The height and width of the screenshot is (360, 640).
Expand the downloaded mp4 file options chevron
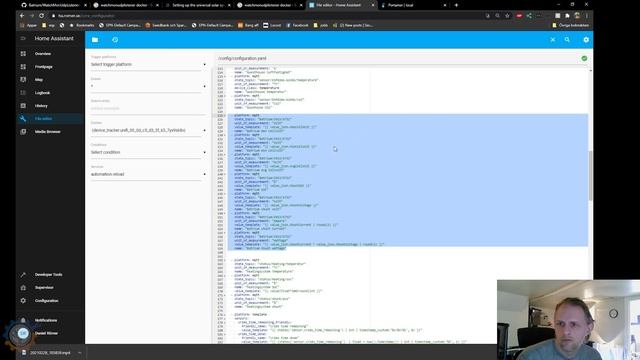[x=80, y=353]
